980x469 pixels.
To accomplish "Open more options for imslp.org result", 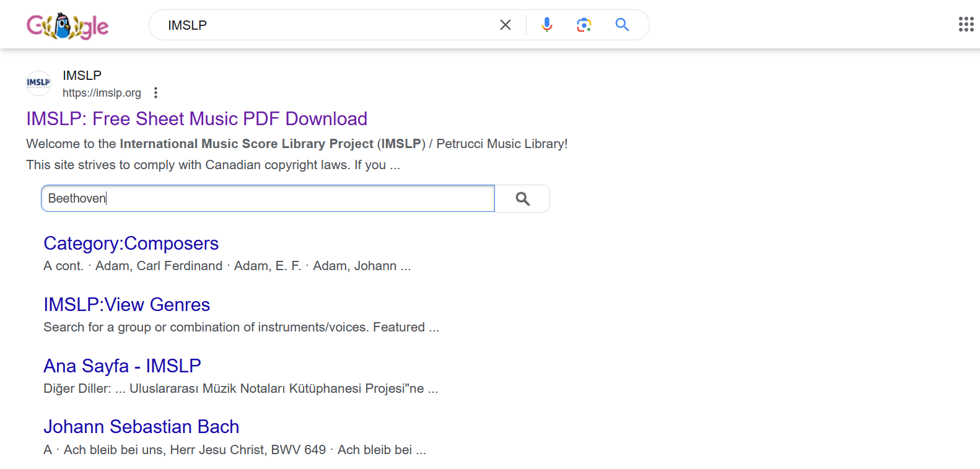I will click(156, 92).
